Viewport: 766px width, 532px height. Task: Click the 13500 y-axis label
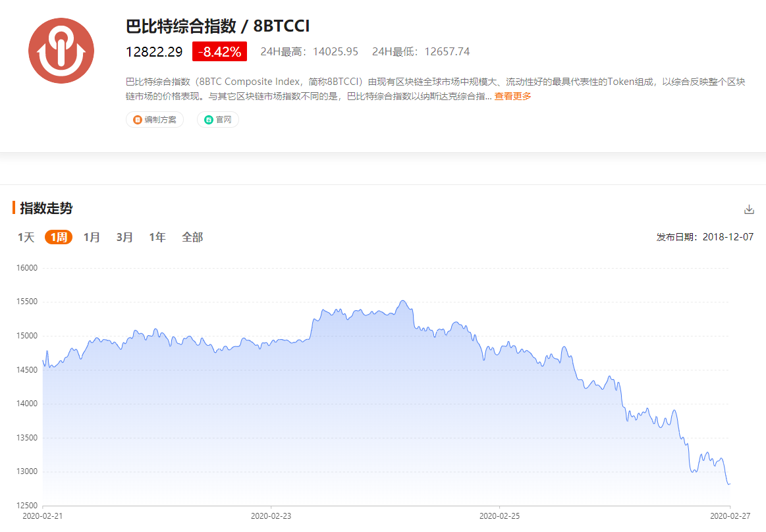pyautogui.click(x=27, y=438)
